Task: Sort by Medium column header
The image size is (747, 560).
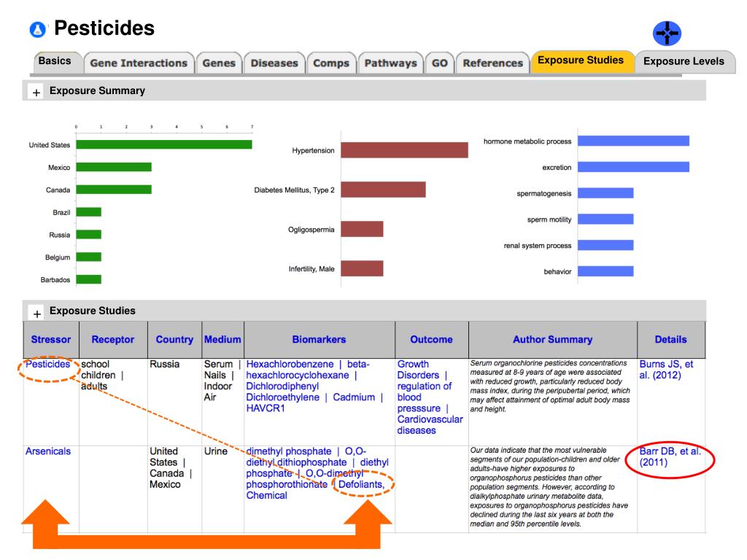Action: coord(222,340)
